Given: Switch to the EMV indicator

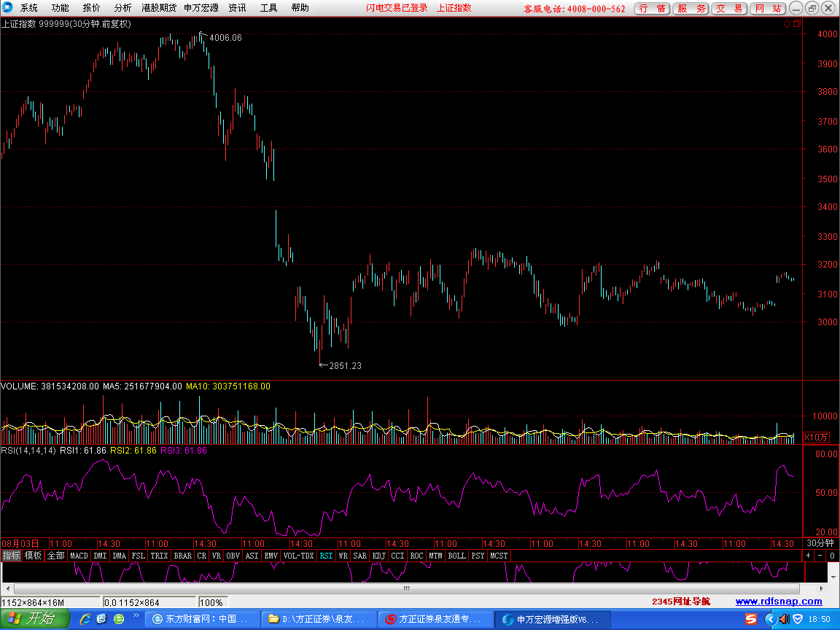Looking at the screenshot, I should (x=271, y=556).
